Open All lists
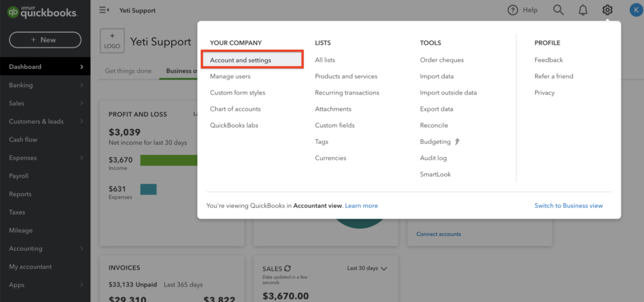 (325, 60)
